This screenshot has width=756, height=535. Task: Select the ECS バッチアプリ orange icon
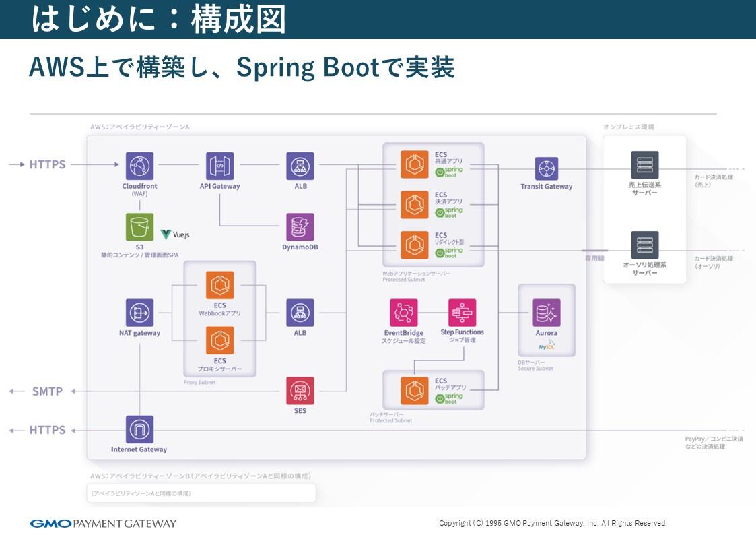pyautogui.click(x=414, y=391)
